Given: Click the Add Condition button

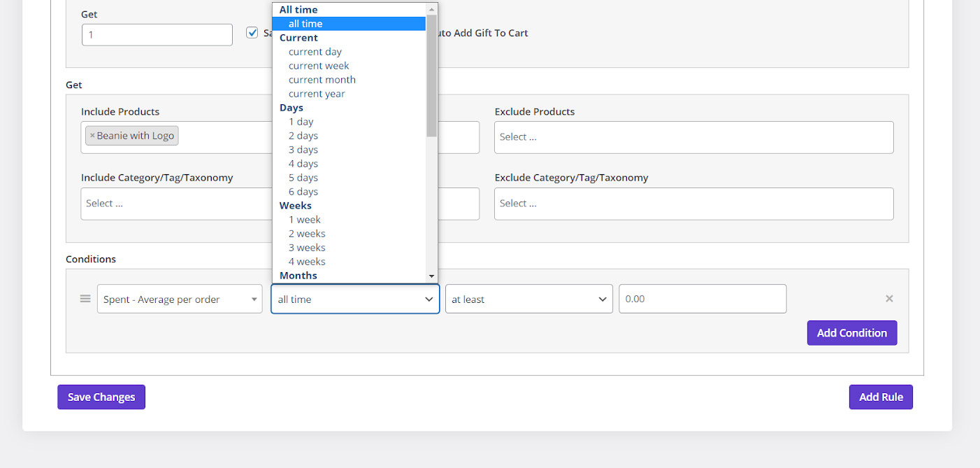Looking at the screenshot, I should pyautogui.click(x=851, y=333).
